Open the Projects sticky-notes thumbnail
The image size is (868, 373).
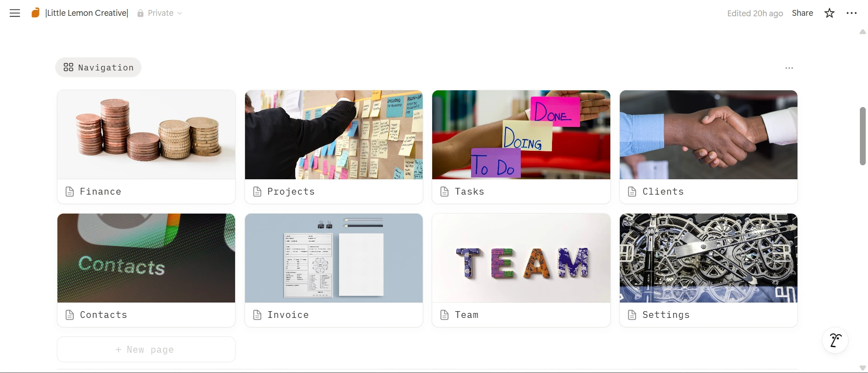pos(334,135)
